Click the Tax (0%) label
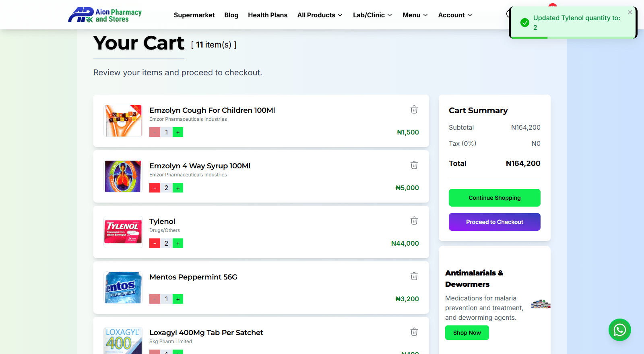Screen dimensions: 644x354 click(x=462, y=143)
